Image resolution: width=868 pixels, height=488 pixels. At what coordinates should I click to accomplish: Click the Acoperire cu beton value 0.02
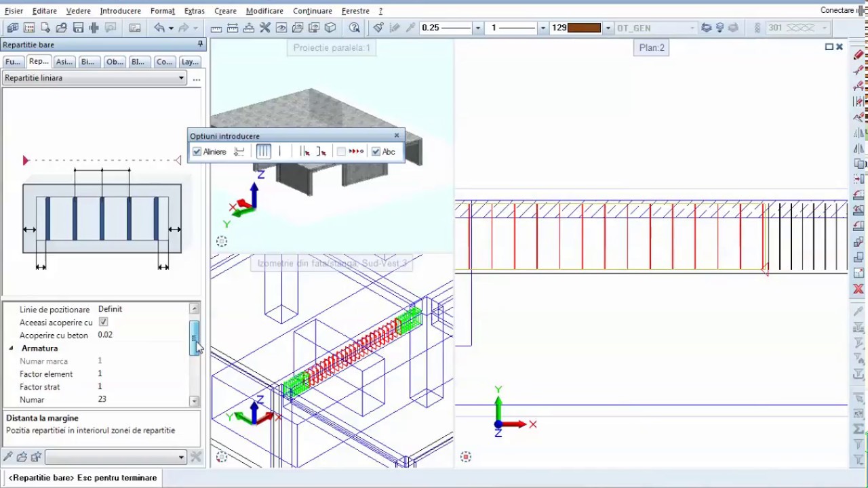105,335
